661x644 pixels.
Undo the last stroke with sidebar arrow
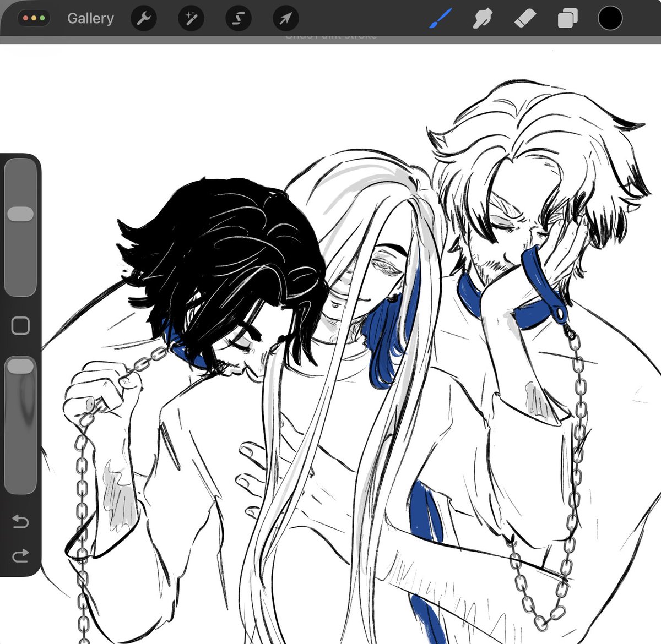click(20, 521)
